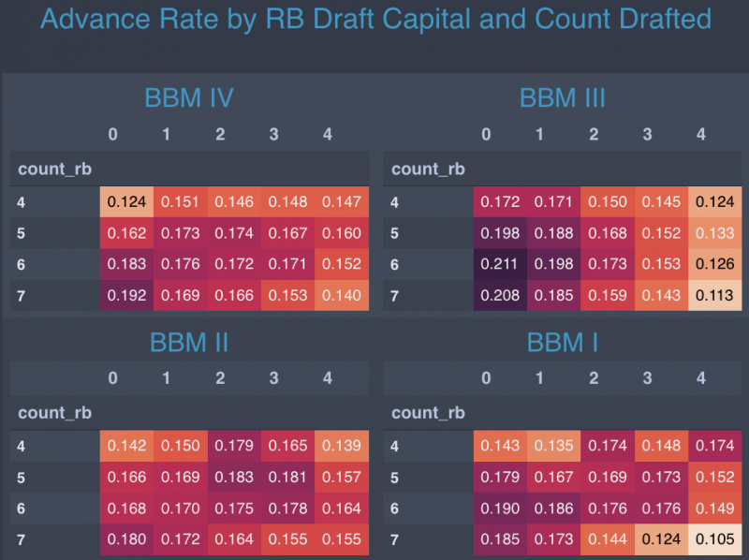The image size is (749, 560).
Task: Click the count_rb header in BBM IV
Action: [55, 169]
